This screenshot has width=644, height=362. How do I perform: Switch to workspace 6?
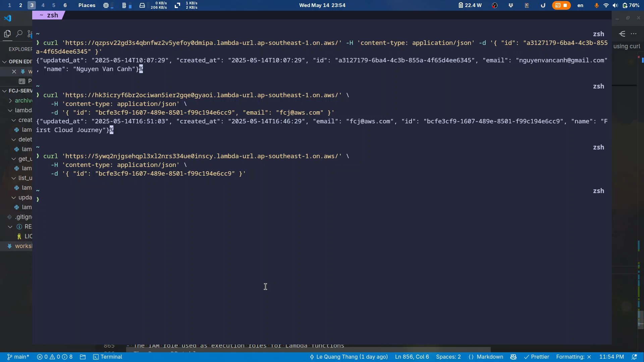pos(65,5)
